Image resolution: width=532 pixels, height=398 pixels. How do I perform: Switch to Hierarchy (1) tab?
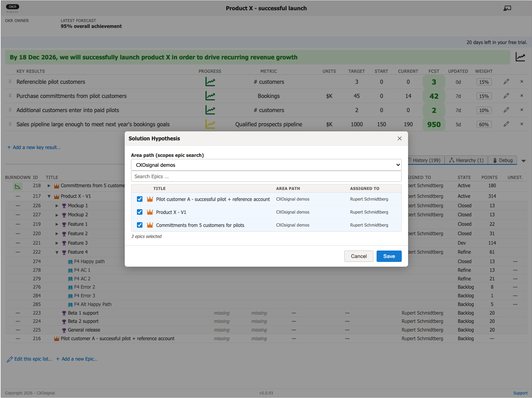[467, 160]
